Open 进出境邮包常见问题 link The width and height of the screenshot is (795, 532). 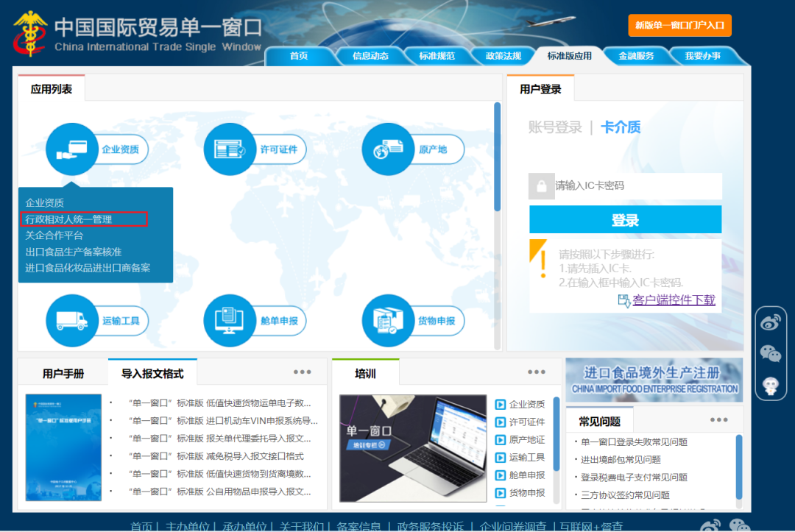tap(621, 460)
